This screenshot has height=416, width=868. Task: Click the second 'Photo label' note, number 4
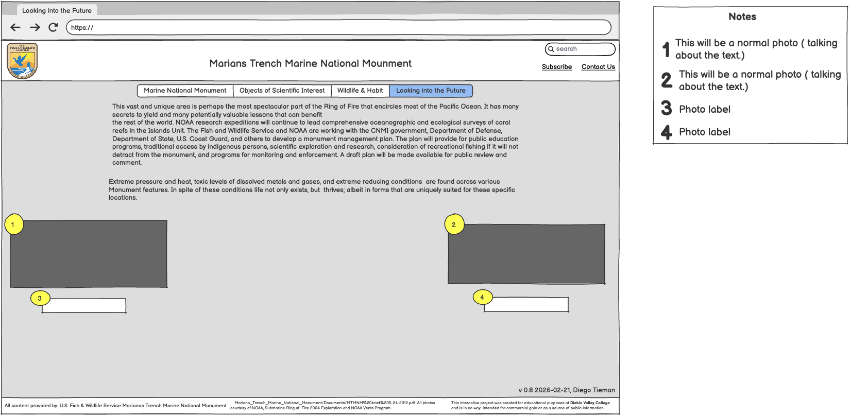click(704, 132)
